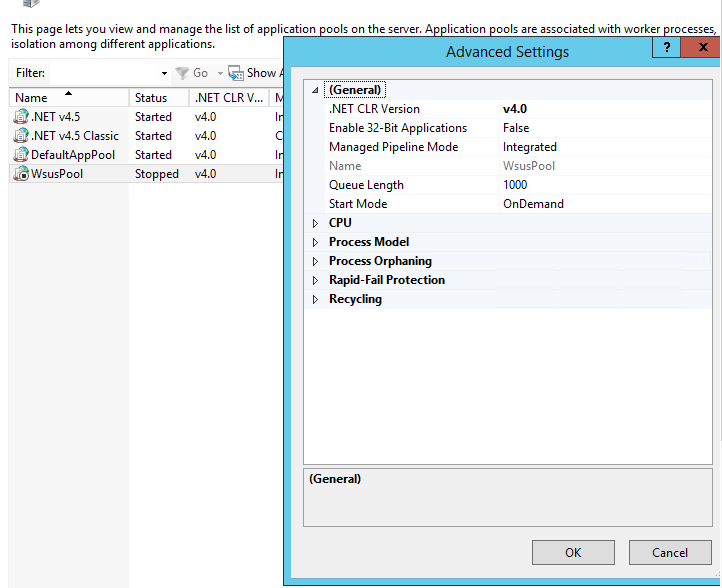Click OK to apply settings
This screenshot has width=722, height=588.
(x=573, y=552)
